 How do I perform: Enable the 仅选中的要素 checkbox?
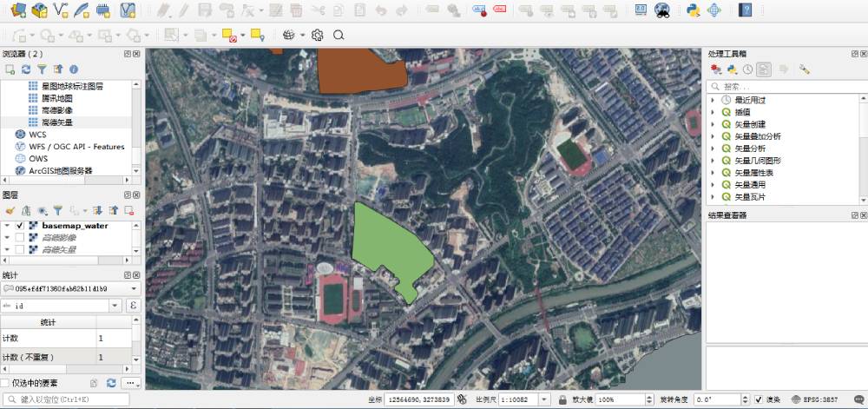[x=6, y=383]
